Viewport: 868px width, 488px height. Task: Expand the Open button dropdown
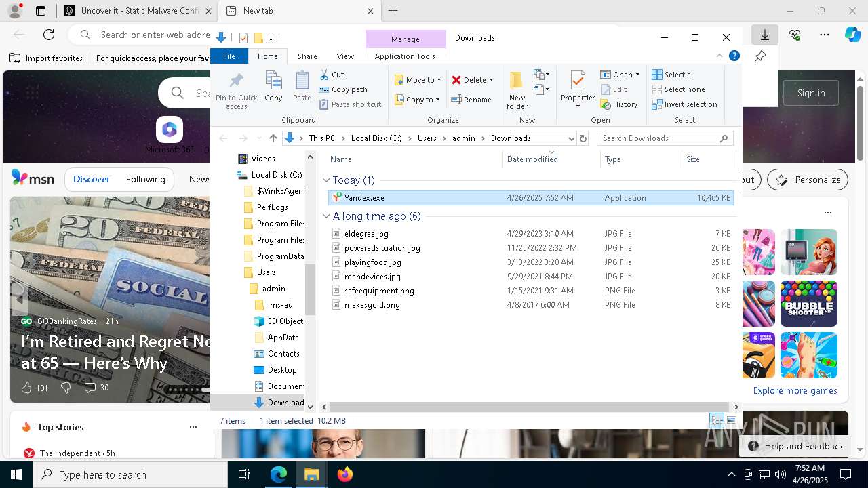(637, 75)
